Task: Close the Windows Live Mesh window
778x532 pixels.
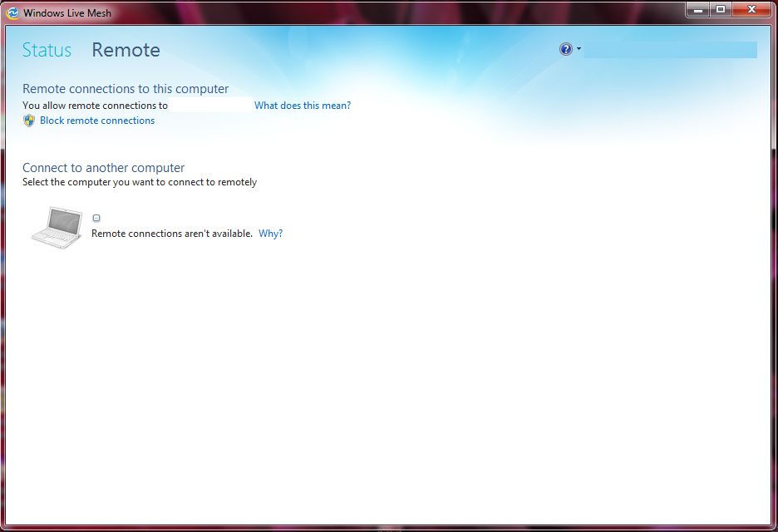Action: 752,9
